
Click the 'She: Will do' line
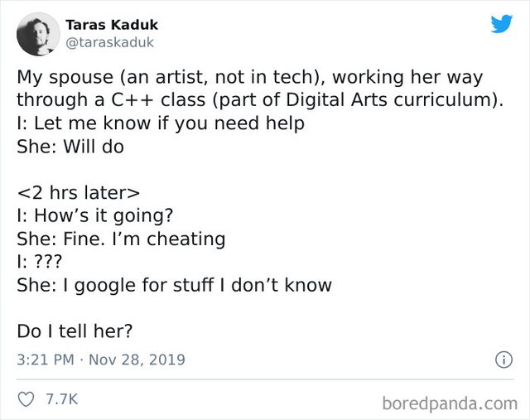(x=70, y=147)
